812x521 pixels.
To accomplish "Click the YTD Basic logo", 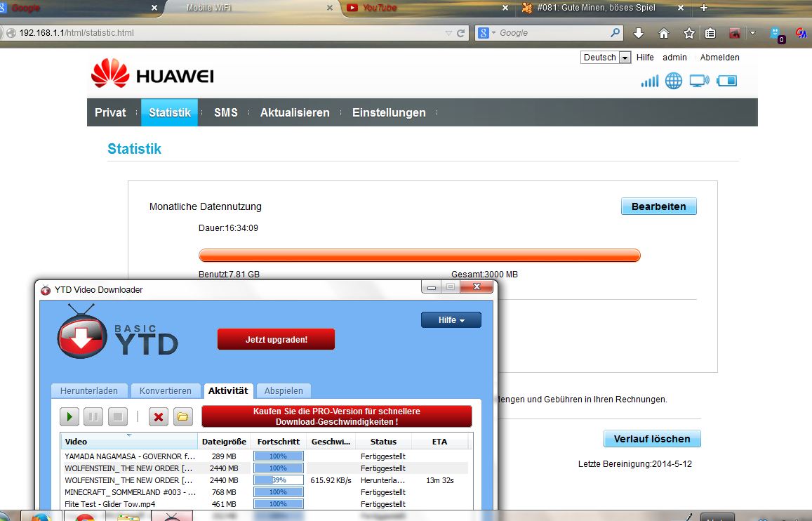I will [117, 332].
